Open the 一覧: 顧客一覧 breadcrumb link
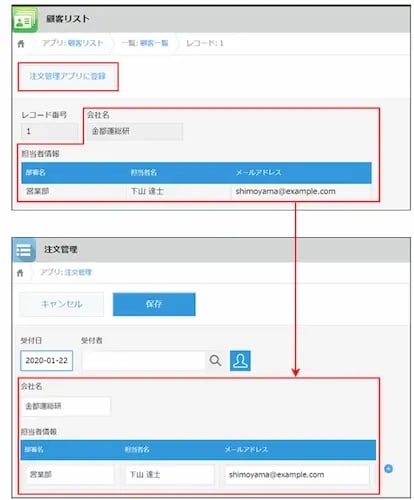This screenshot has height=500, width=414. tap(145, 43)
